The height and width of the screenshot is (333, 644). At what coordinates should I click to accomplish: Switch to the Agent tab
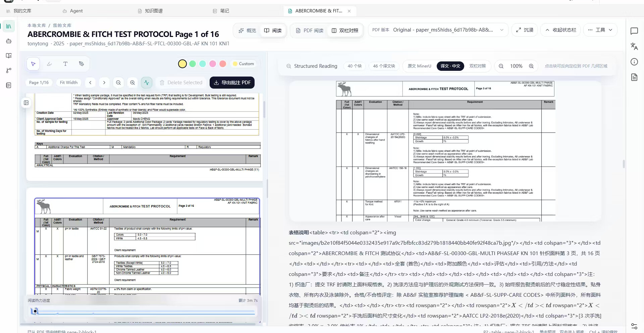[x=73, y=11]
